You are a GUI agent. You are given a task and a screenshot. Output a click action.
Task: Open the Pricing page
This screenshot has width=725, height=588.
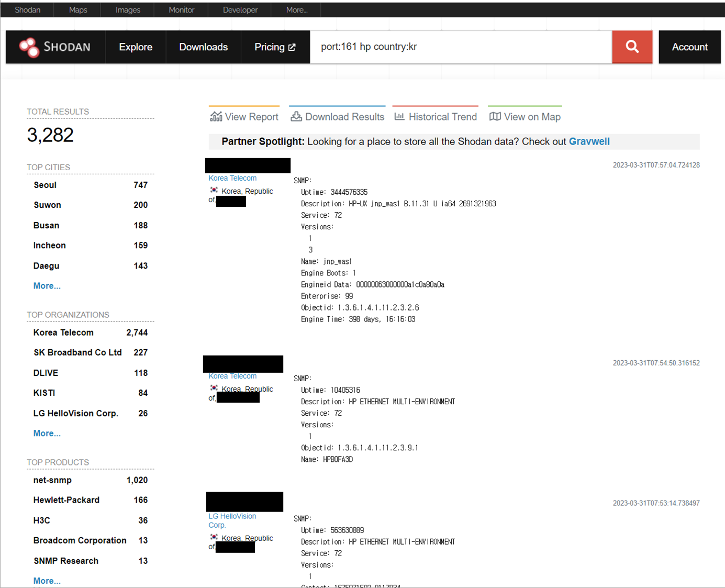pyautogui.click(x=275, y=47)
